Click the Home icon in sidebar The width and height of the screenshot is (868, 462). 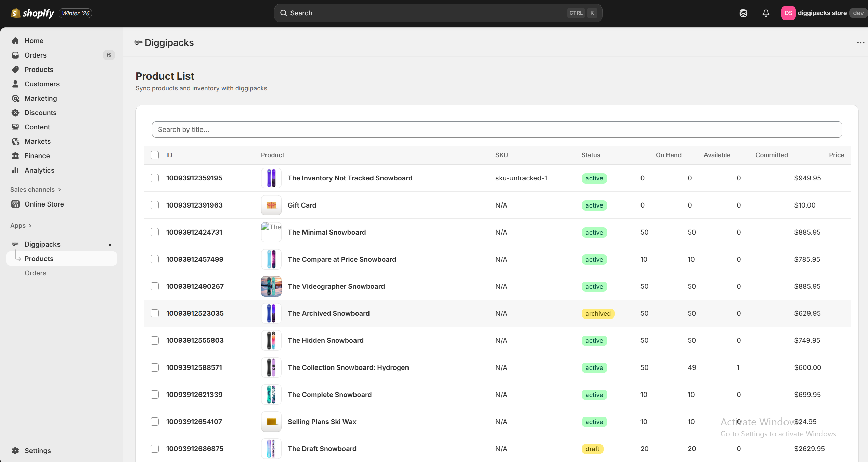pos(15,41)
